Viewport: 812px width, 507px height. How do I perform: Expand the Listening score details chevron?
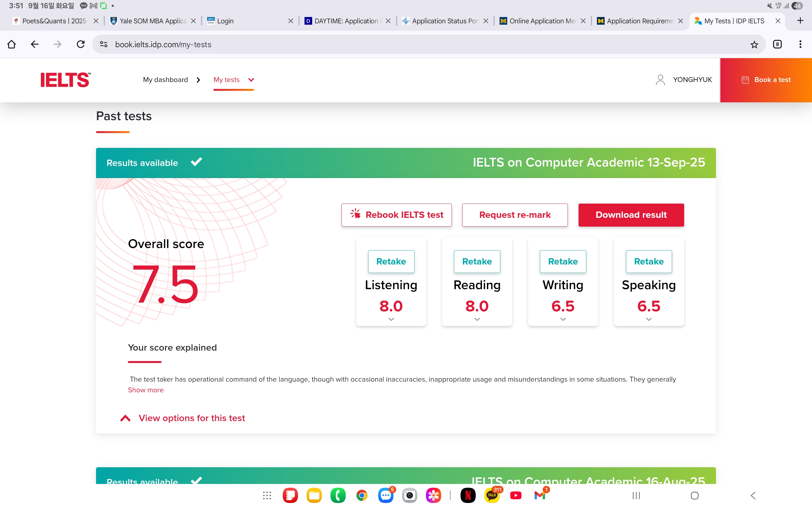tap(391, 319)
